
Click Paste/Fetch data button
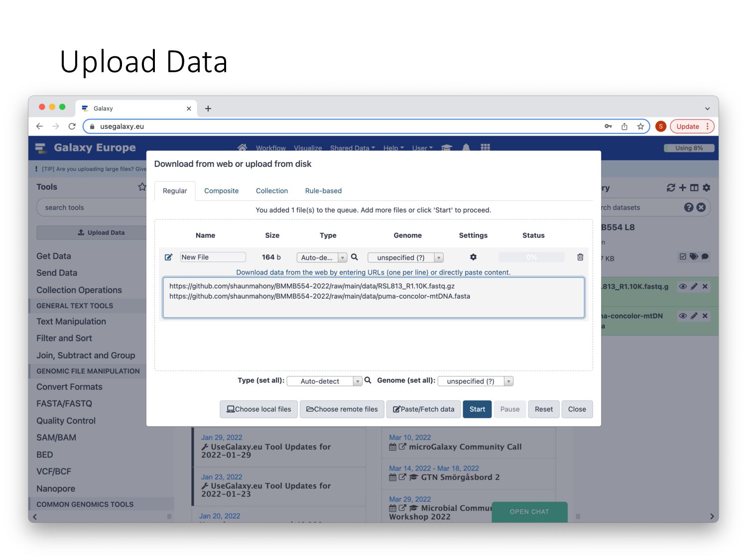click(424, 409)
